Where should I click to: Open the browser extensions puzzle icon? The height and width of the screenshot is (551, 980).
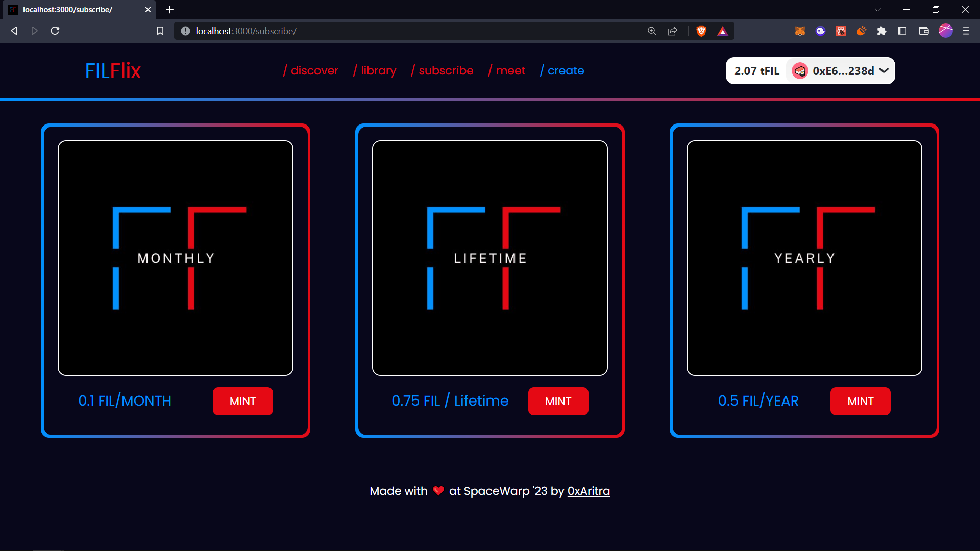[882, 31]
